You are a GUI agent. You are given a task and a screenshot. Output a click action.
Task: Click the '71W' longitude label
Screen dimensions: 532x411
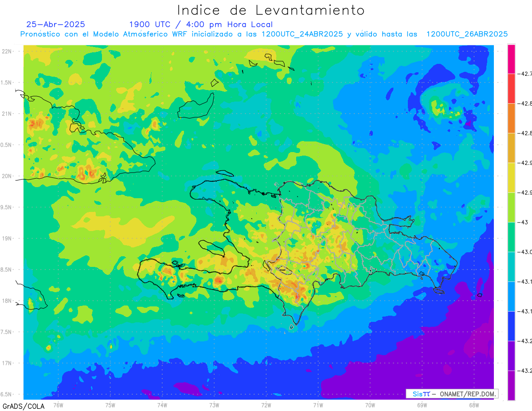[x=318, y=405]
